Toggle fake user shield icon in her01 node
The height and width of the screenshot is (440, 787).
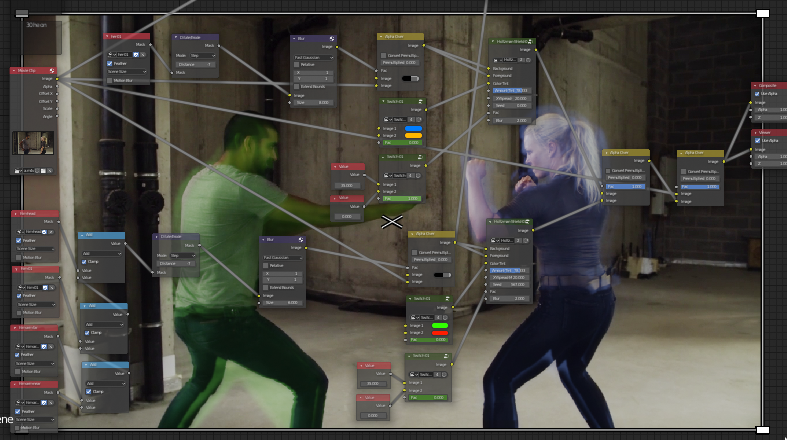click(x=136, y=54)
